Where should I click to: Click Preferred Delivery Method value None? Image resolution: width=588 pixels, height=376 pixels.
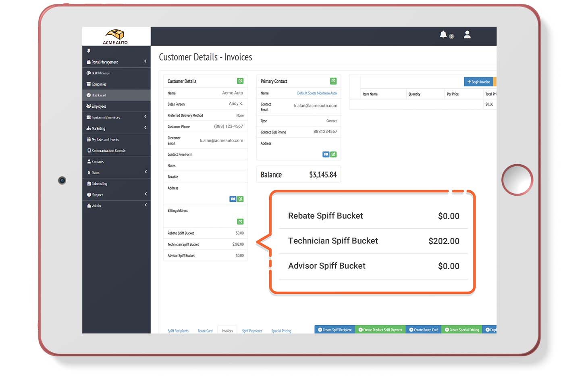coord(240,115)
